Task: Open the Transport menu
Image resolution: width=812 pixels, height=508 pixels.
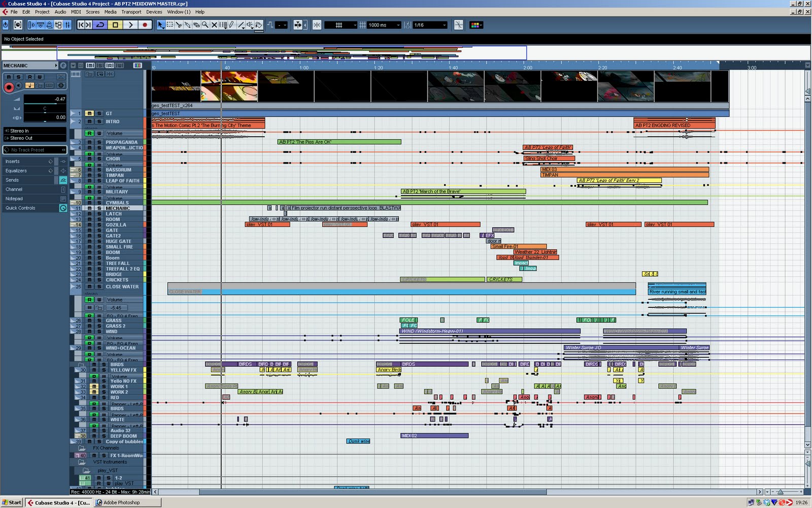Action: tap(131, 12)
